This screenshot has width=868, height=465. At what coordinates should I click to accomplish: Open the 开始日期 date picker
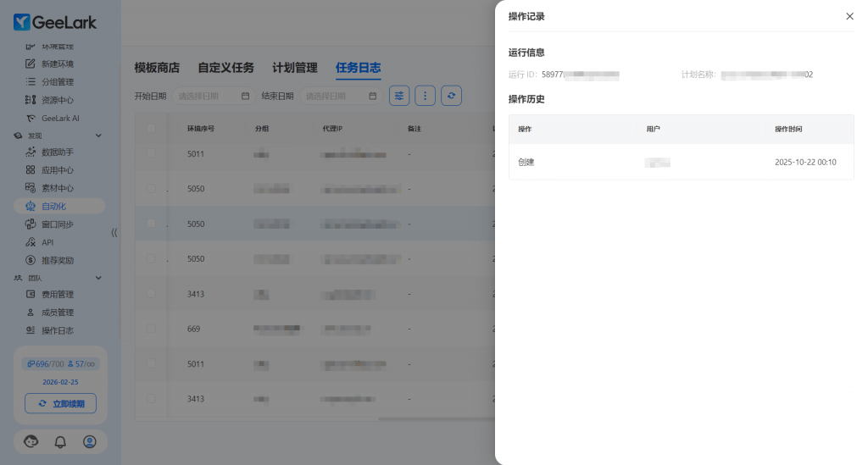pyautogui.click(x=212, y=96)
